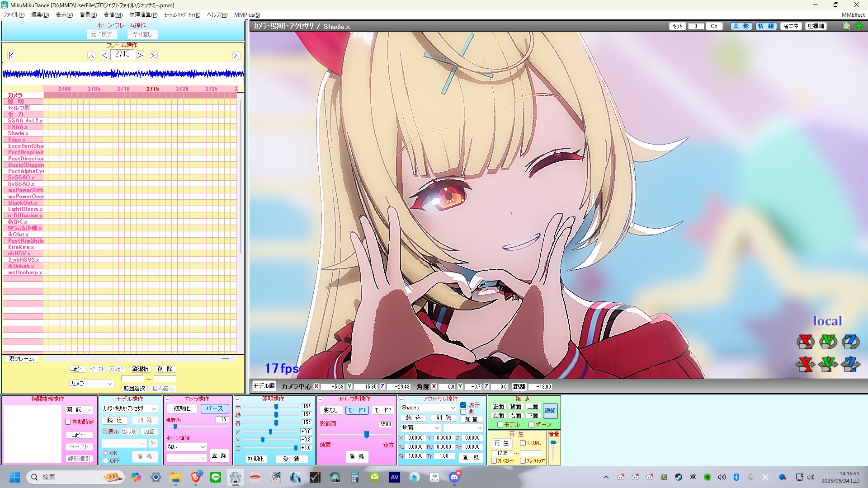Open LINE from the taskbar
868x488 pixels.
click(216, 477)
